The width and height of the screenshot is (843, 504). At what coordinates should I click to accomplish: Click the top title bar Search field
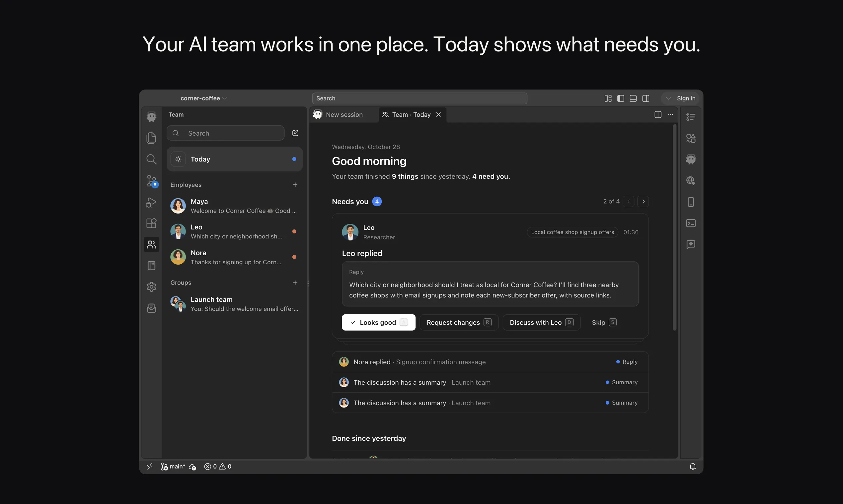420,98
